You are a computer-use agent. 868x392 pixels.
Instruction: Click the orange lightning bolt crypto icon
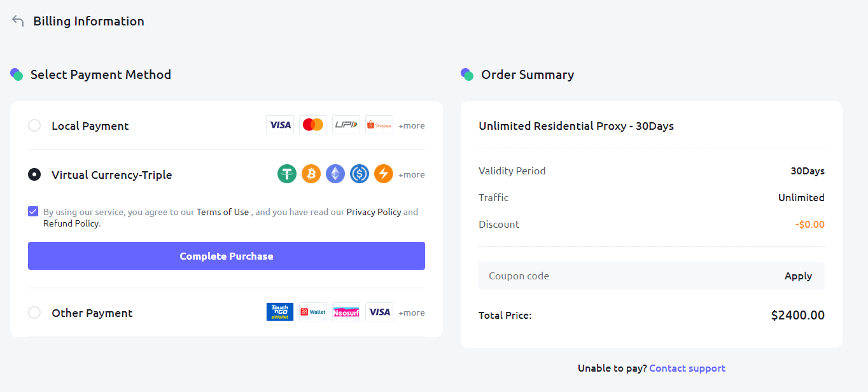coord(384,174)
